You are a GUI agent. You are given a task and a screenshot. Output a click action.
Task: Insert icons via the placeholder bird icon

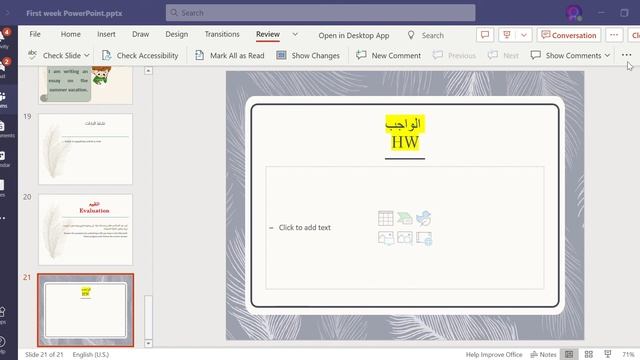(x=424, y=218)
